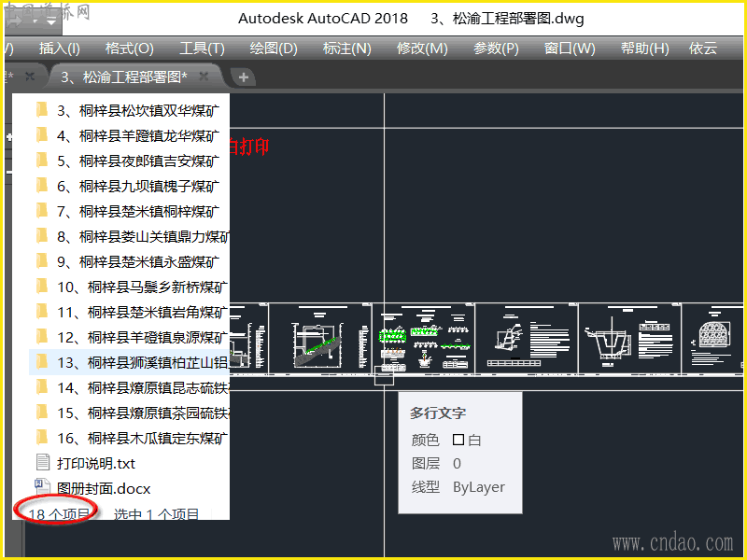
Task: Click the folder icon of item 9、桐梓县楚米镇永盛煤矿
Action: pos(42,261)
